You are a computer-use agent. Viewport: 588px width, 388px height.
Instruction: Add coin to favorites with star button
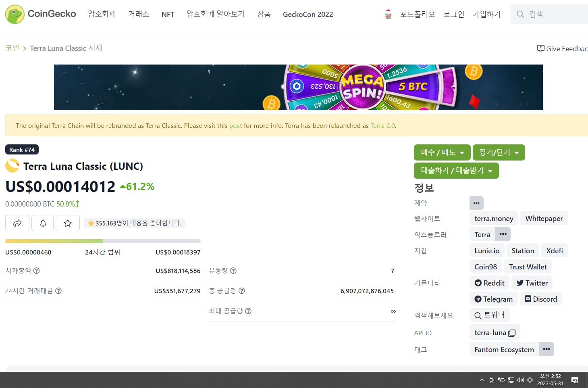pos(68,223)
